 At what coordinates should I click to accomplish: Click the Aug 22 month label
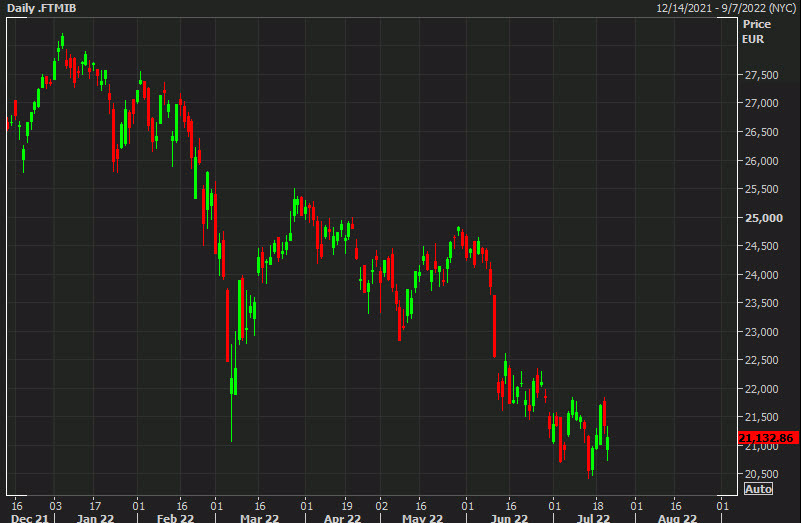pos(677,518)
